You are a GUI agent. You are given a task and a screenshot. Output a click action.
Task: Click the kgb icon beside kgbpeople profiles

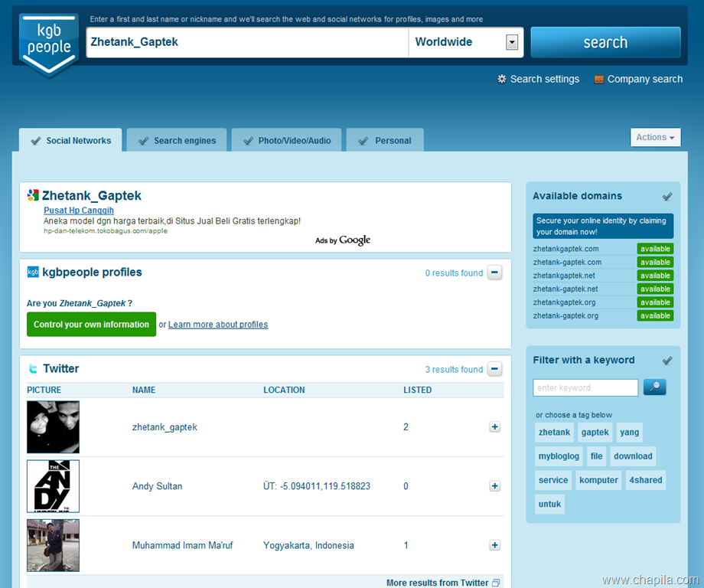33,272
